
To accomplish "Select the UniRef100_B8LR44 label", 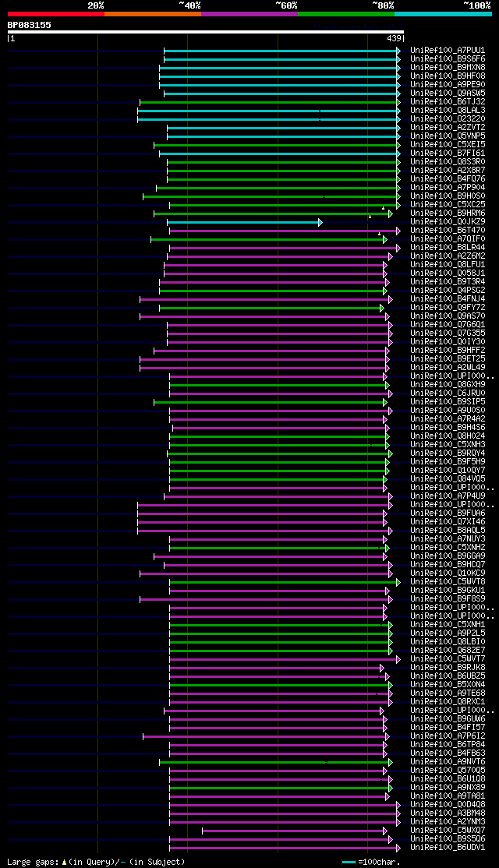I will 448,248.
